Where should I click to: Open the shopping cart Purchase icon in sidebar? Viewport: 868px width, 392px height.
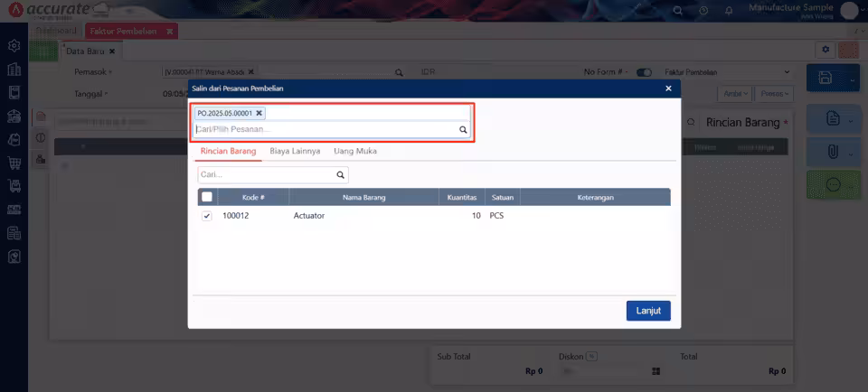pyautogui.click(x=14, y=163)
